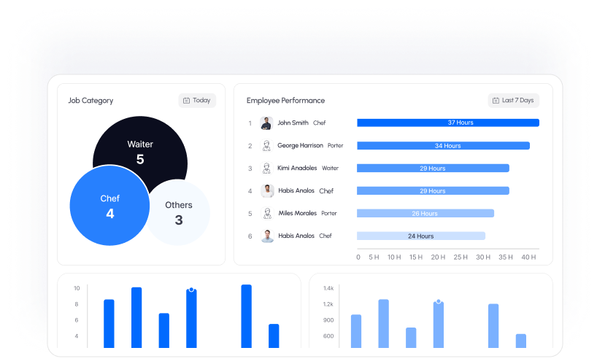
Task: Click the avatar in row 4 for Habis Analos
Action: coord(267,191)
